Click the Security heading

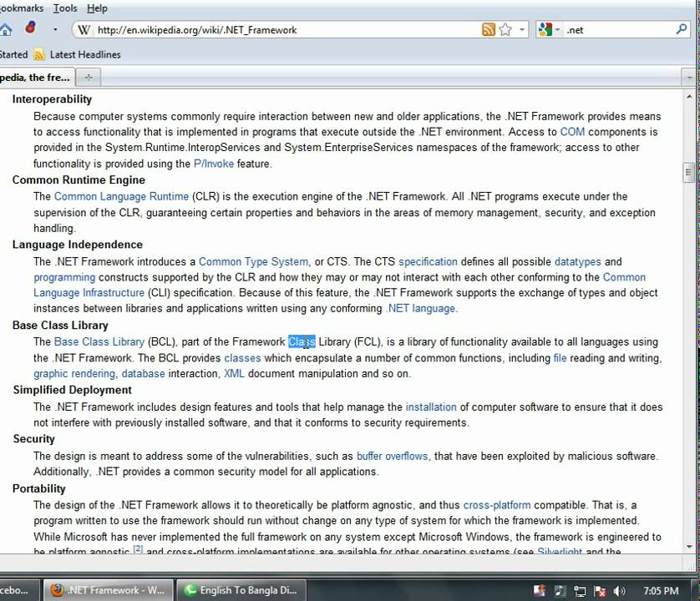coord(34,438)
